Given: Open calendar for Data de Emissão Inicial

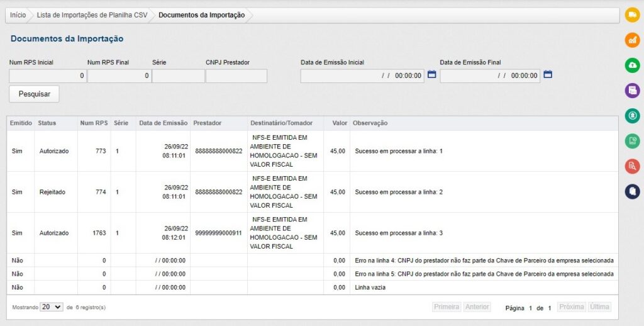Looking at the screenshot, I should point(431,75).
